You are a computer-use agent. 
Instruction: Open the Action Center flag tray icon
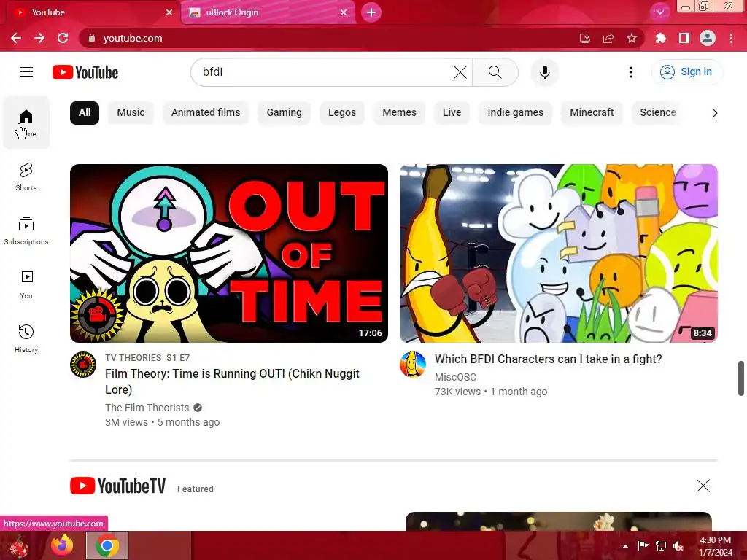(x=643, y=545)
